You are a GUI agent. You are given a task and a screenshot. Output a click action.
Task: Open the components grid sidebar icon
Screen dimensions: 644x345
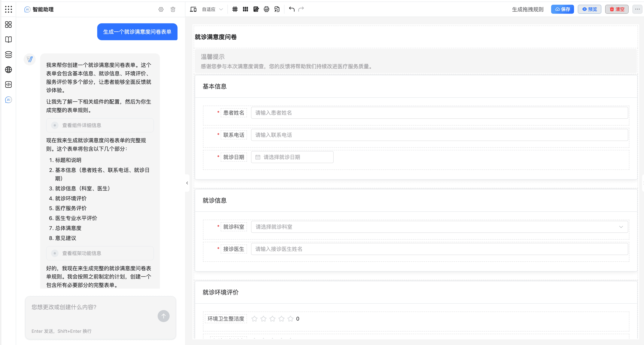[8, 25]
